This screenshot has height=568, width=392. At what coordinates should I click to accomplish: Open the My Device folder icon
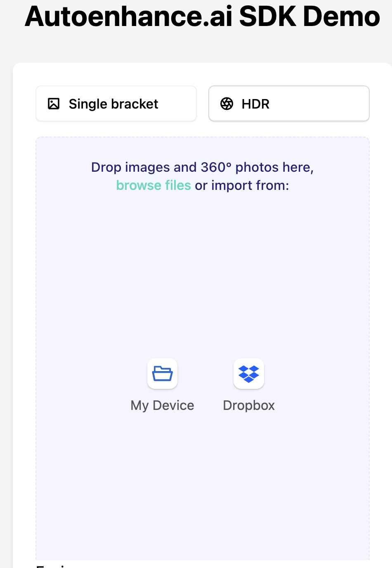[x=163, y=374]
